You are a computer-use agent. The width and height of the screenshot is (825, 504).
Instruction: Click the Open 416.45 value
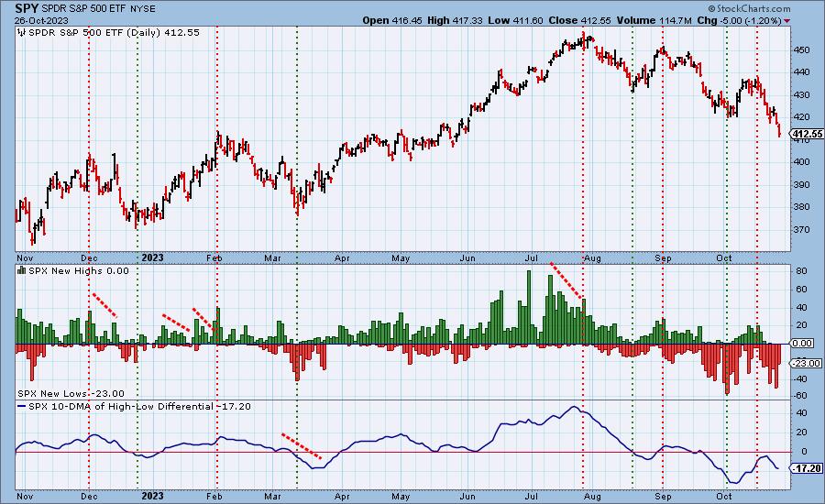pyautogui.click(x=392, y=20)
